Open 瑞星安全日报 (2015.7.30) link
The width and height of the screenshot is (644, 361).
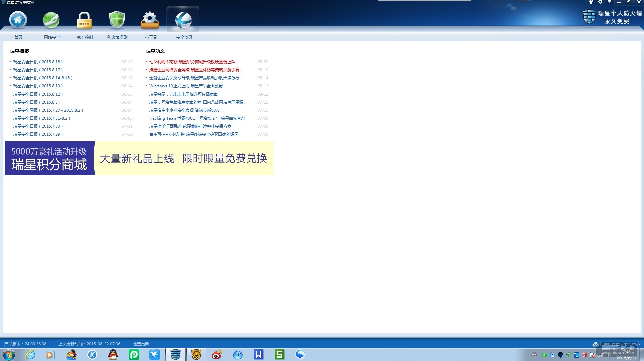(38, 126)
